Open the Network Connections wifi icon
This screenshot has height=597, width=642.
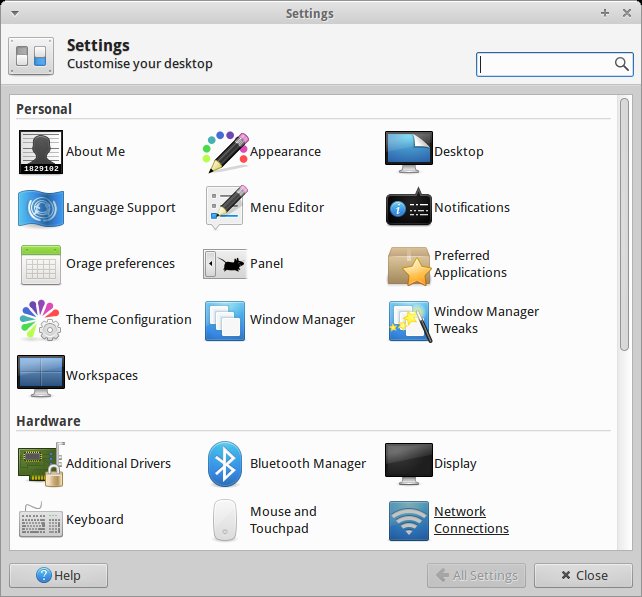coord(409,521)
